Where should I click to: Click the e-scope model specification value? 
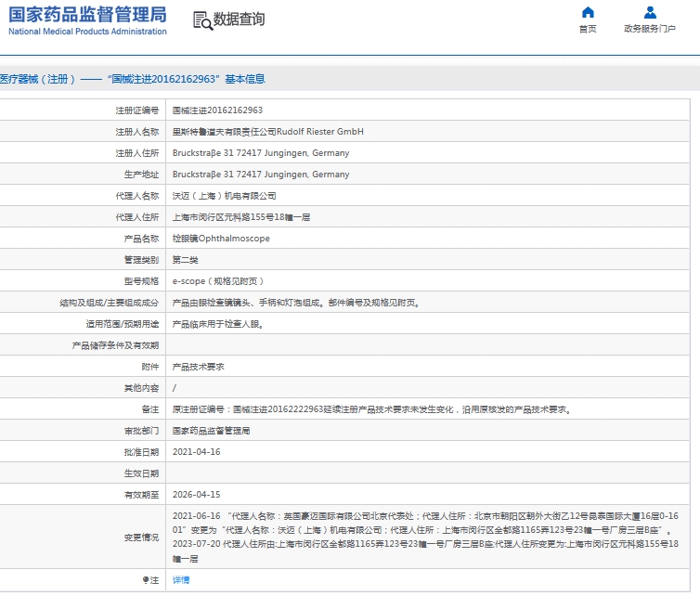(218, 281)
